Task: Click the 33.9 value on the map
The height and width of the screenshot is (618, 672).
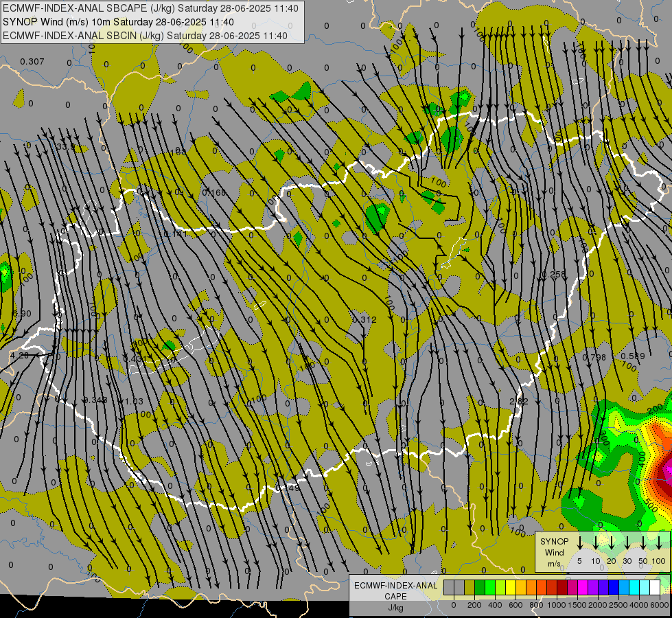Action: tap(66, 147)
